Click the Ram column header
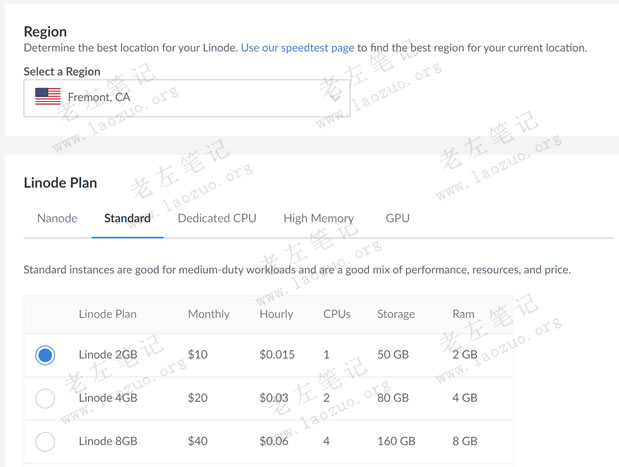 tap(463, 314)
